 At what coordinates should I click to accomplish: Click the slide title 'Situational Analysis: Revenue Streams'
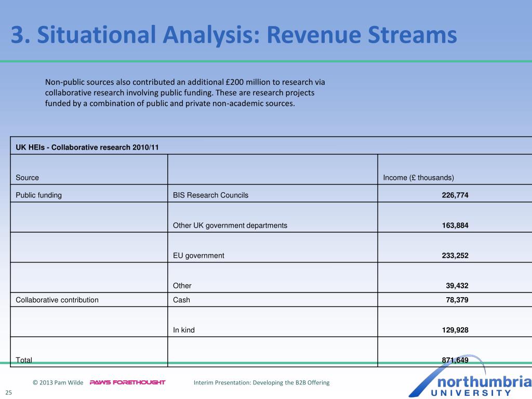pos(234,35)
